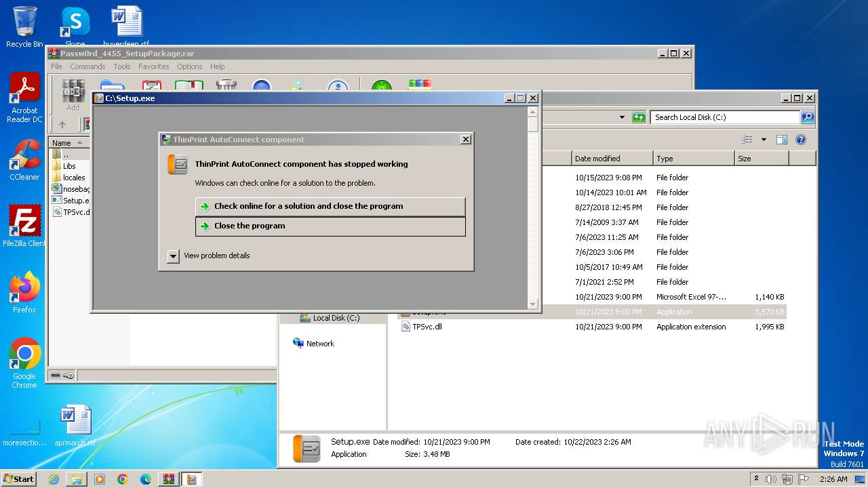Sort Explorer by Date modified column
Screen dimensions: 868x488
click(x=612, y=159)
